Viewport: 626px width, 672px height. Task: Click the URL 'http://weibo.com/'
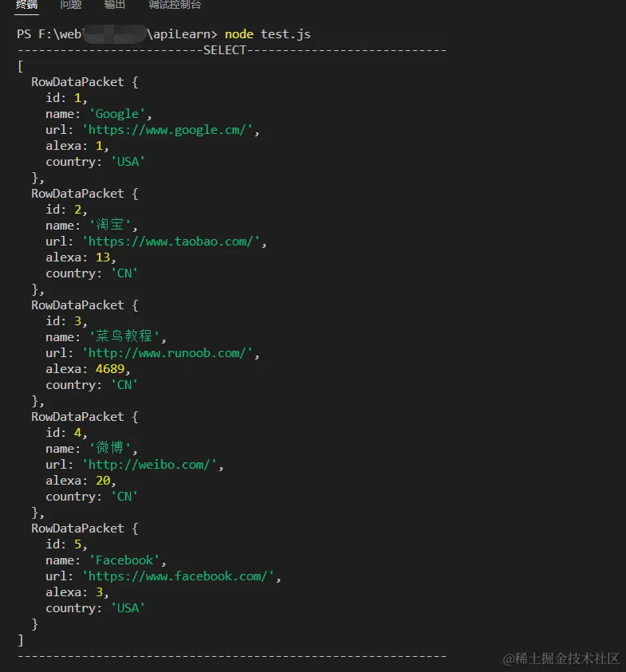click(x=149, y=465)
